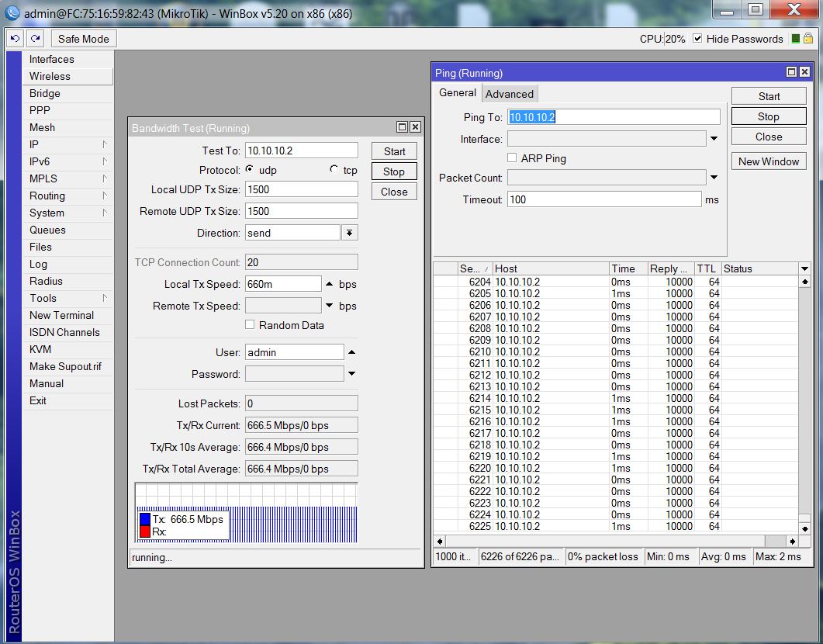Open the Interfaces menu item

click(x=67, y=59)
